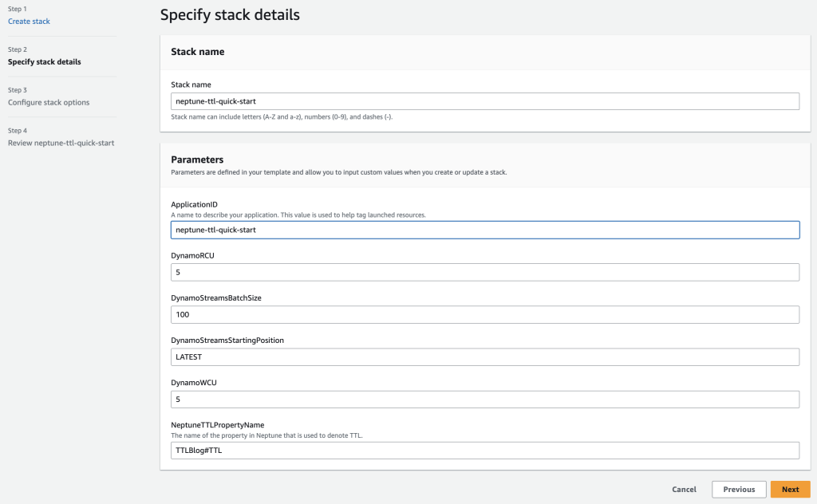This screenshot has width=817, height=504.
Task: Select the DynamoWCU input field
Action: click(x=483, y=399)
